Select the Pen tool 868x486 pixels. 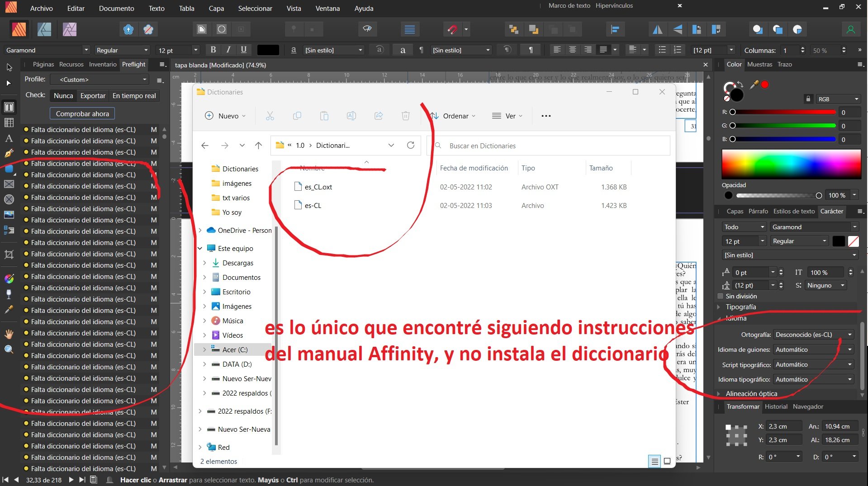tap(9, 153)
